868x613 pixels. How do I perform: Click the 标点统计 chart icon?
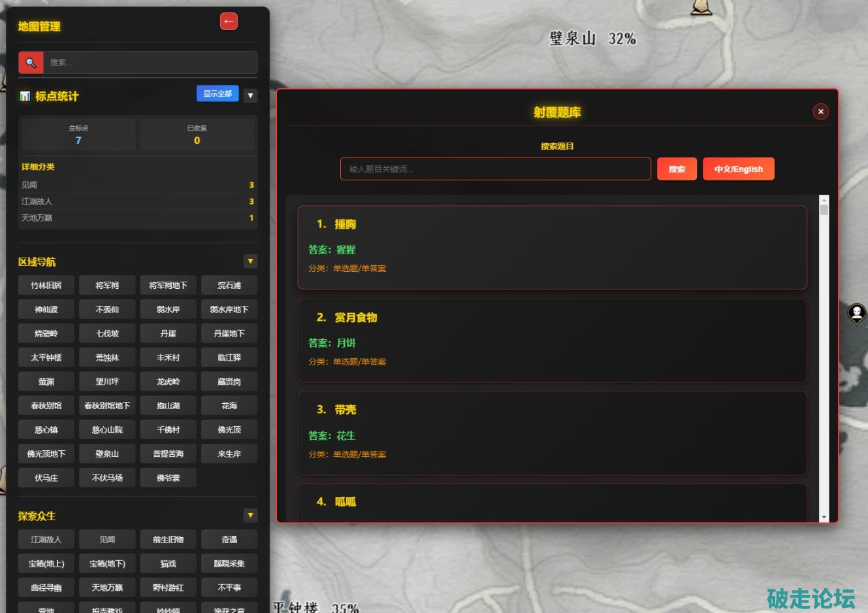tap(25, 96)
